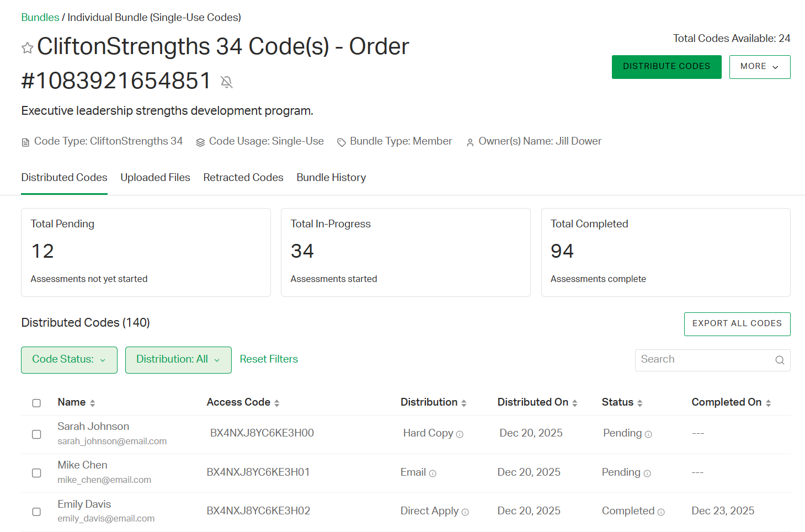Click mike_chen@email.com address

click(104, 480)
